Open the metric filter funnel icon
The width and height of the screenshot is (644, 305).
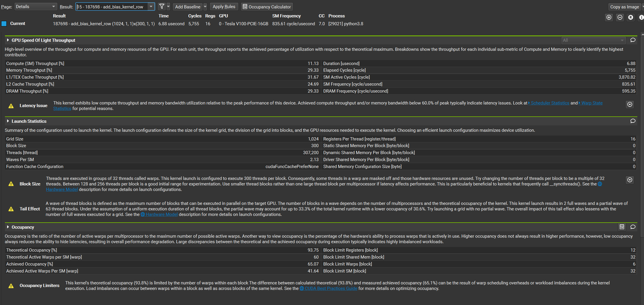tap(162, 6)
